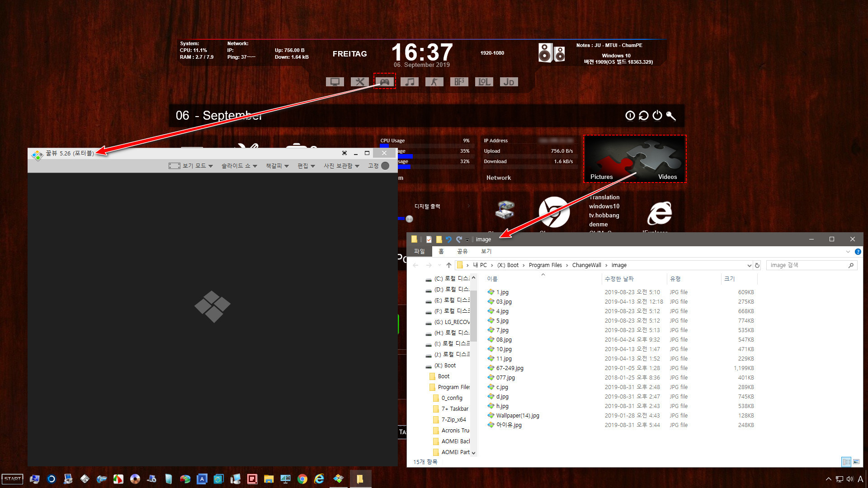Select the file 67-249.jpg

(509, 368)
